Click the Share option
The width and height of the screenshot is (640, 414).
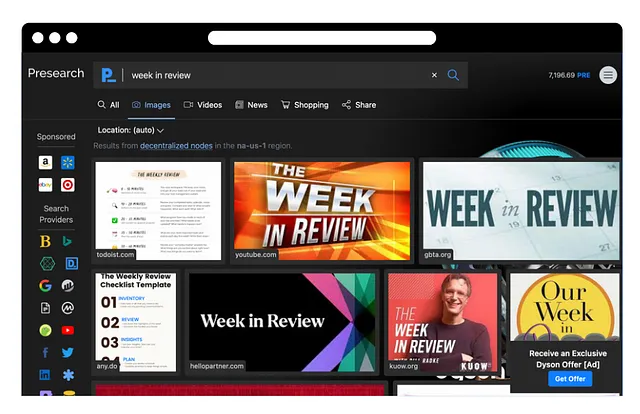tap(359, 105)
